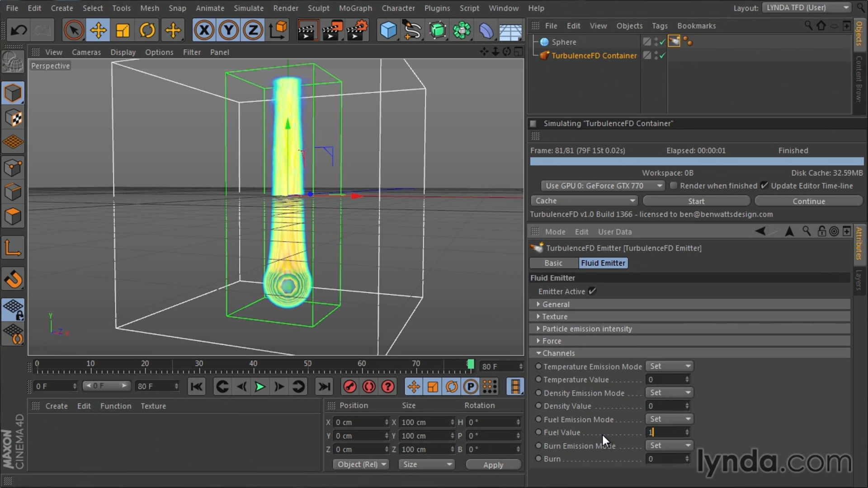Click the timeline ruler at frame 40

253,366
